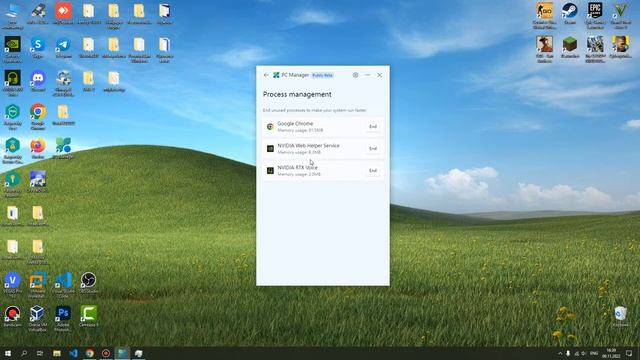
Task: Click the NVIDIA RTX Voice text
Action: coord(297,167)
